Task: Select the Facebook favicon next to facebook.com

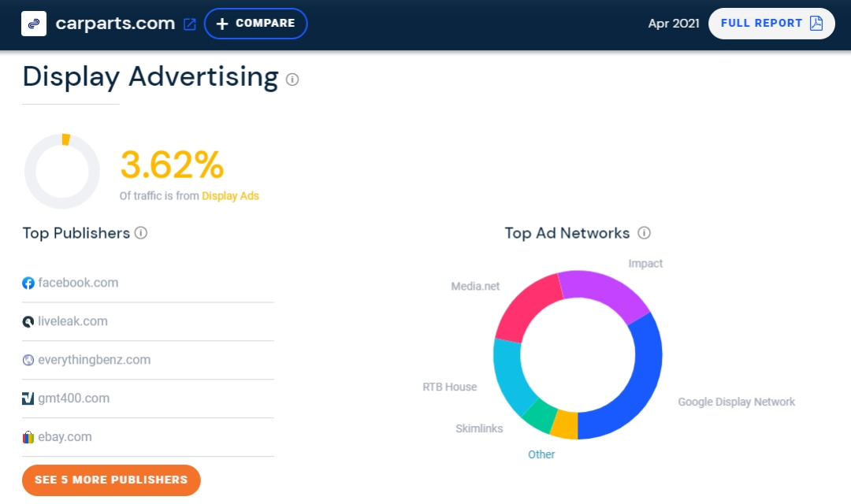Action: pyautogui.click(x=28, y=282)
